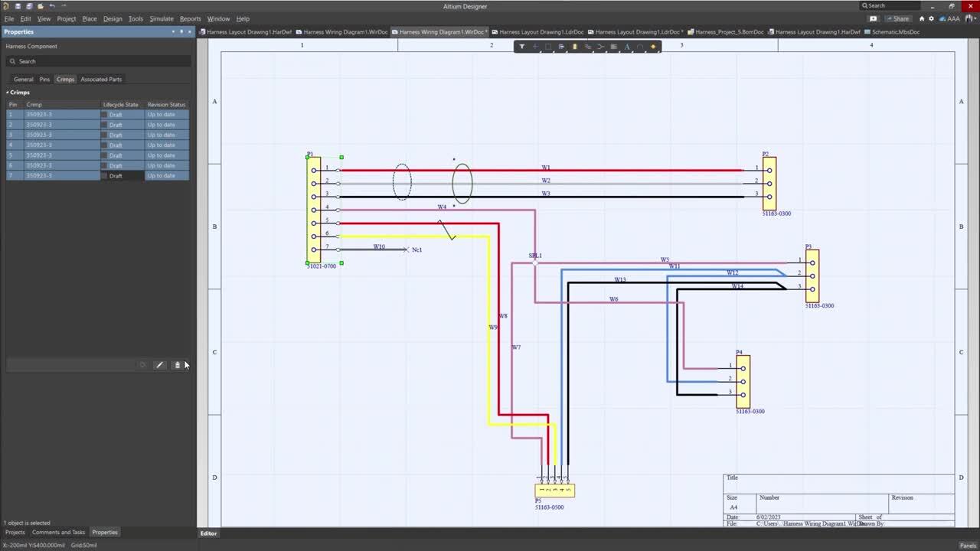This screenshot has width=980, height=551.
Task: Click the edit crimp pencil icon
Action: coord(160,365)
